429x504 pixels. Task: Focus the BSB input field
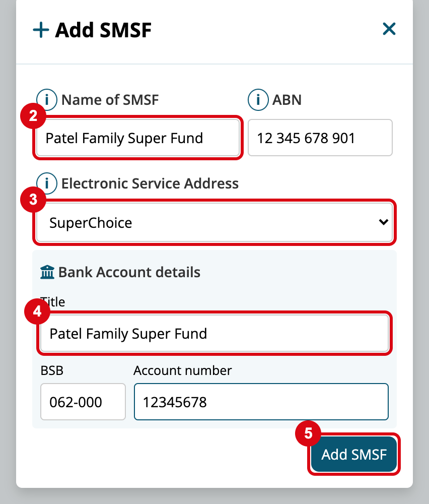tap(83, 402)
